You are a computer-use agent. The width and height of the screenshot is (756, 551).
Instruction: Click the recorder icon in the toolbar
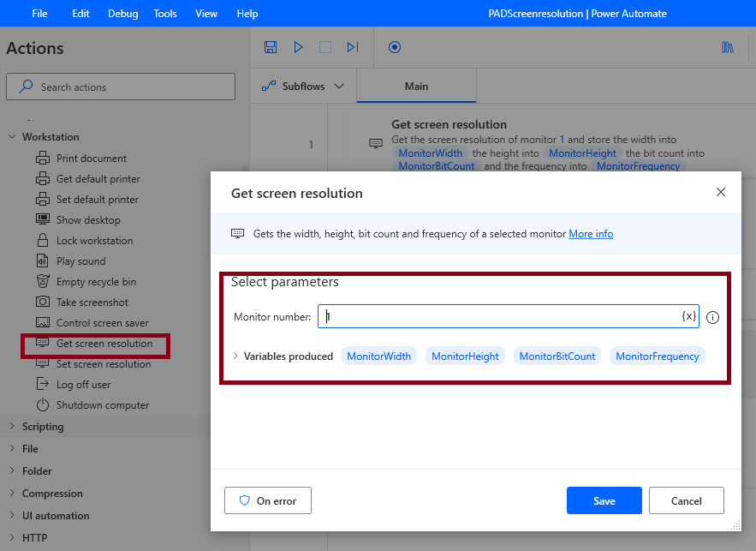[394, 47]
